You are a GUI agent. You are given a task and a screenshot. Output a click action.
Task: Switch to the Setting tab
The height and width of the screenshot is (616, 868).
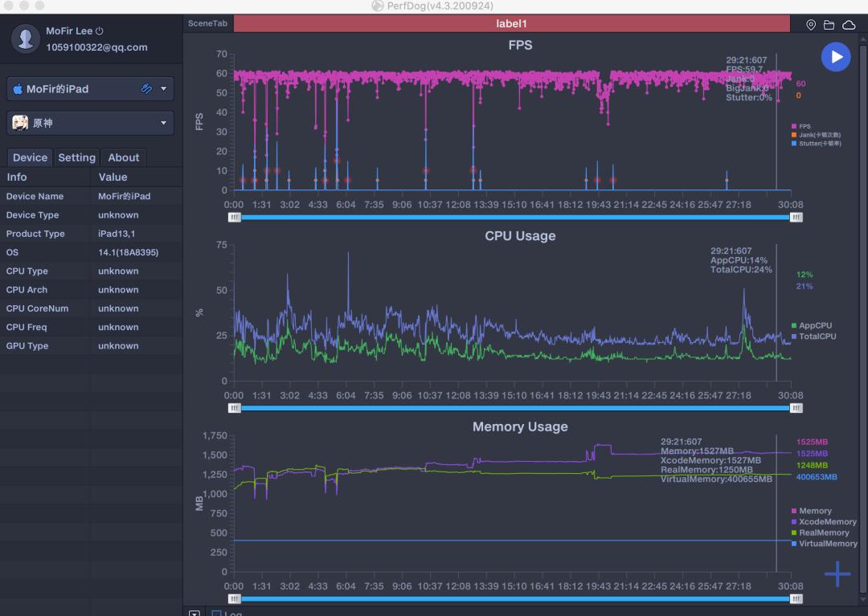tap(76, 157)
